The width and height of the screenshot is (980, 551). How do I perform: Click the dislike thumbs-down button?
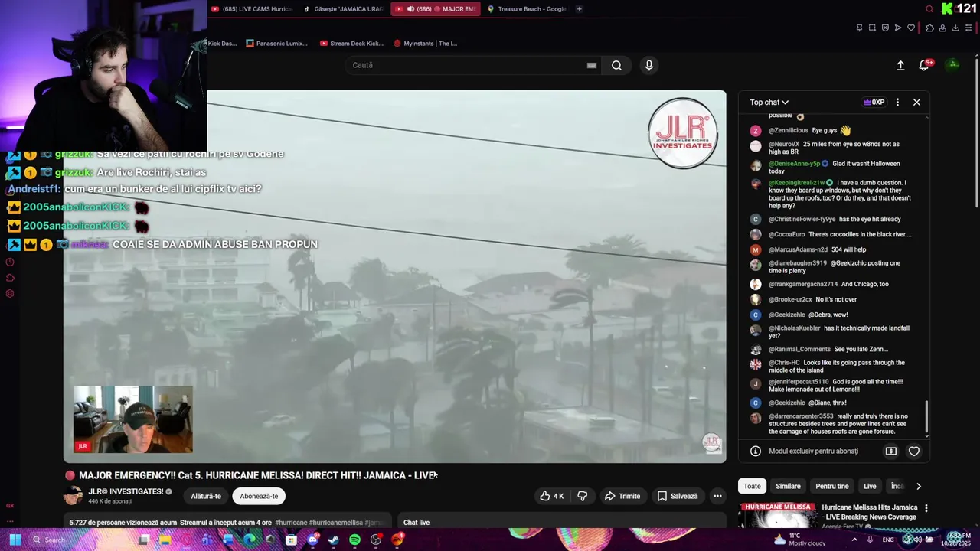coord(583,496)
